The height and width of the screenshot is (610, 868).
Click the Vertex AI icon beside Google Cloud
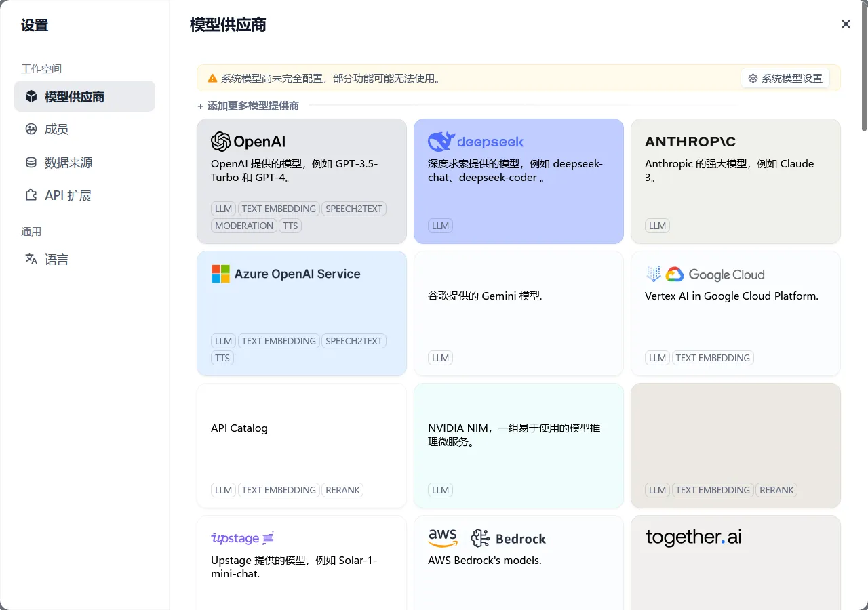click(653, 274)
